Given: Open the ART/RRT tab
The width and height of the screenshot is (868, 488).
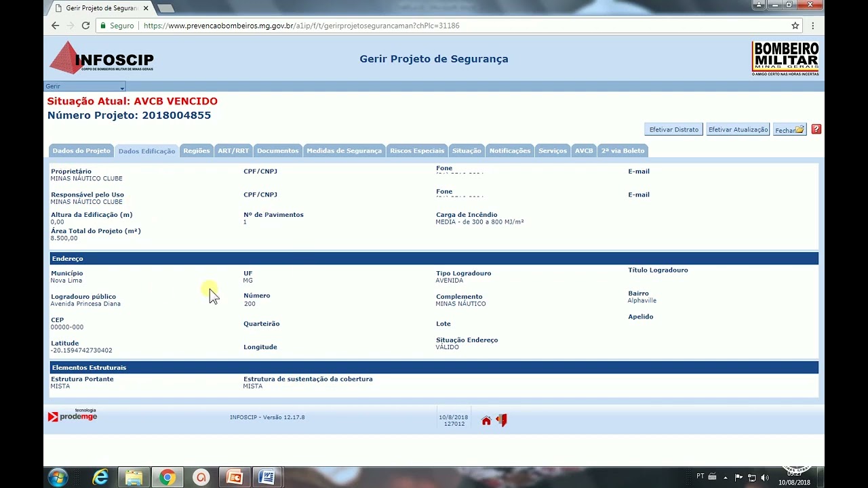Looking at the screenshot, I should [233, 150].
